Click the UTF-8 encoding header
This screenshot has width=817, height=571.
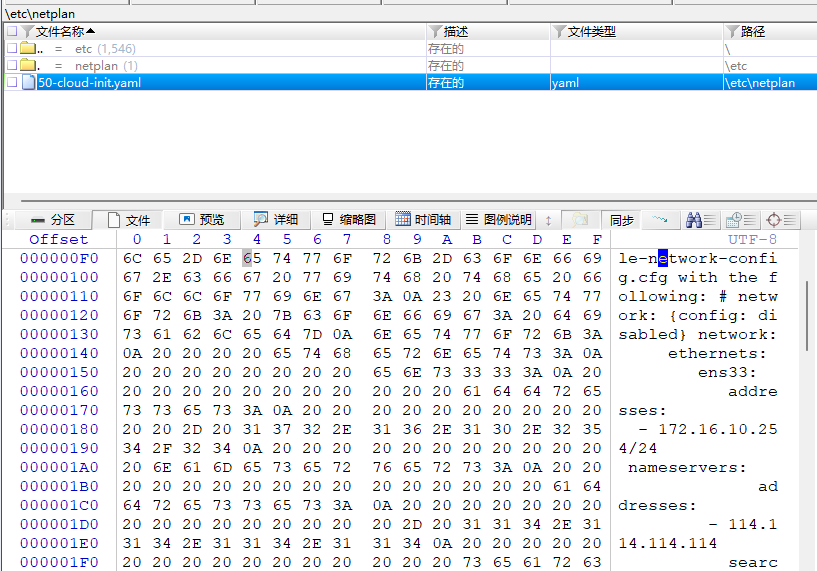(x=752, y=240)
